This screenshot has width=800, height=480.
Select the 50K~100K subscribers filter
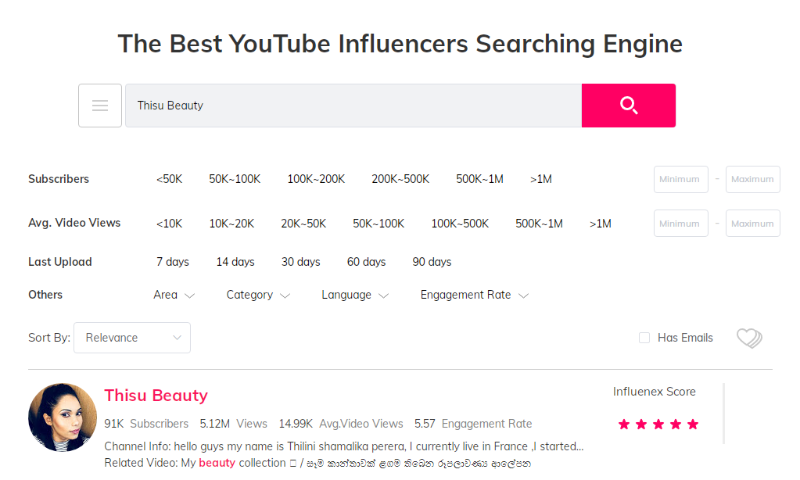tap(234, 179)
